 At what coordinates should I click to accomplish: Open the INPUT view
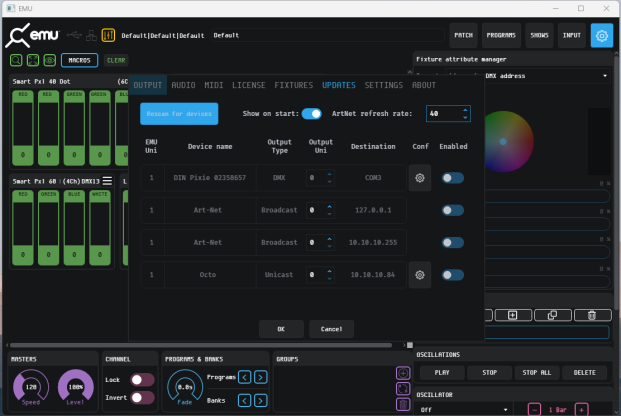click(572, 35)
